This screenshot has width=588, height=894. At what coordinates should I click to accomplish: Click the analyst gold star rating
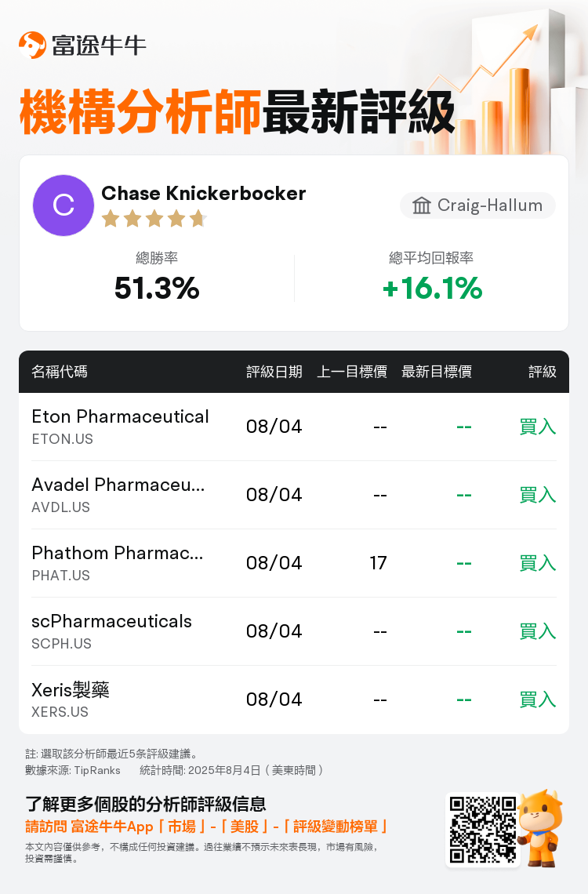(154, 218)
